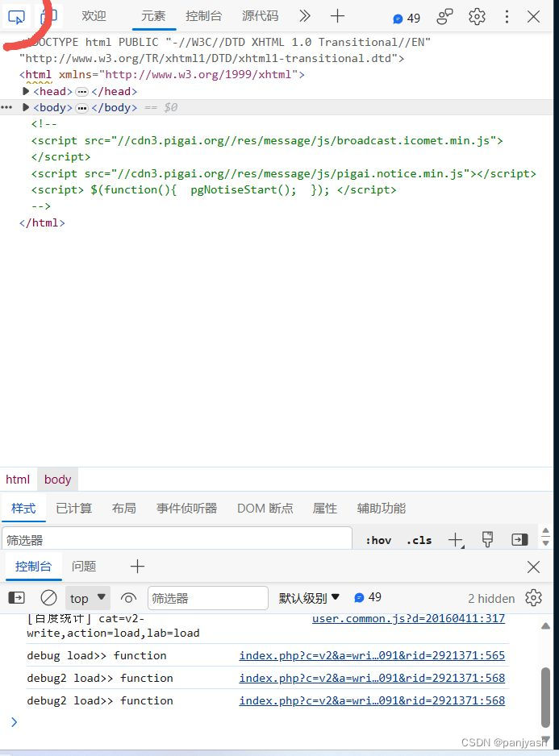The width and height of the screenshot is (559, 756).
Task: Select the html opening tag line
Action: tap(162, 75)
